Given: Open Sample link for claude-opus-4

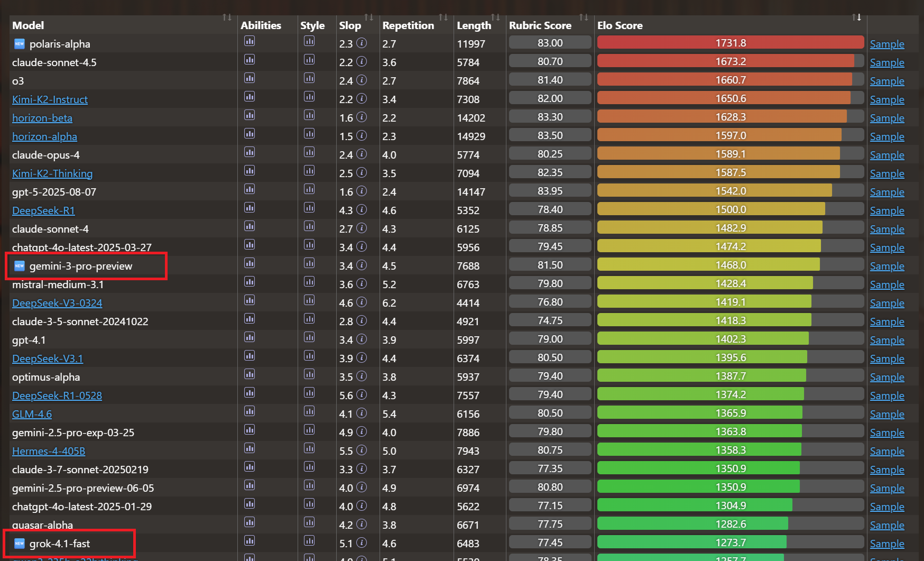Looking at the screenshot, I should [887, 155].
